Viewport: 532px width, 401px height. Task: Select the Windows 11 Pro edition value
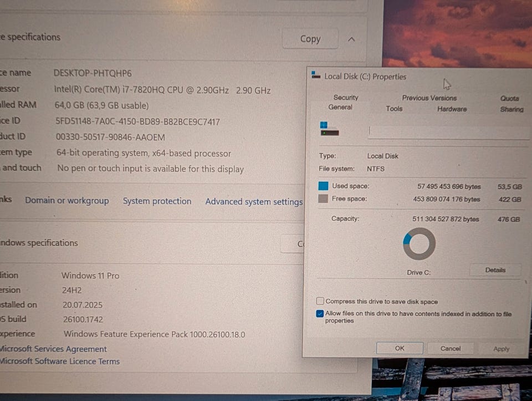90,275
